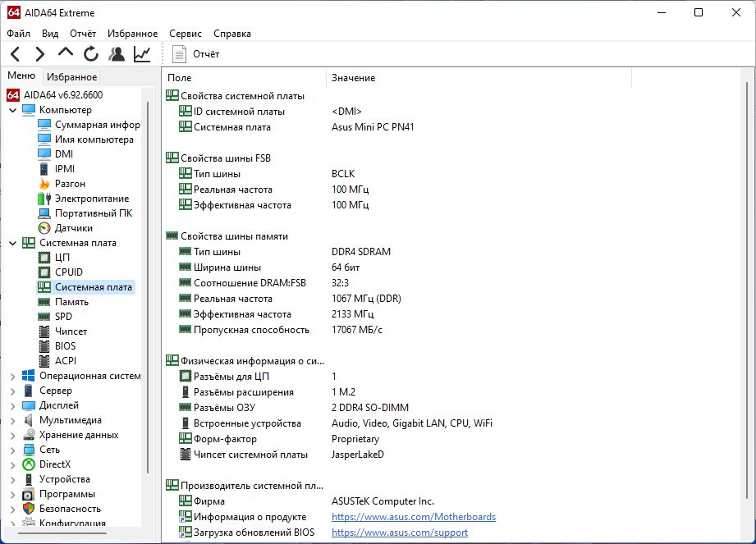Expand the Дисплей tree node
This screenshot has height=544, width=756.
pyautogui.click(x=13, y=406)
